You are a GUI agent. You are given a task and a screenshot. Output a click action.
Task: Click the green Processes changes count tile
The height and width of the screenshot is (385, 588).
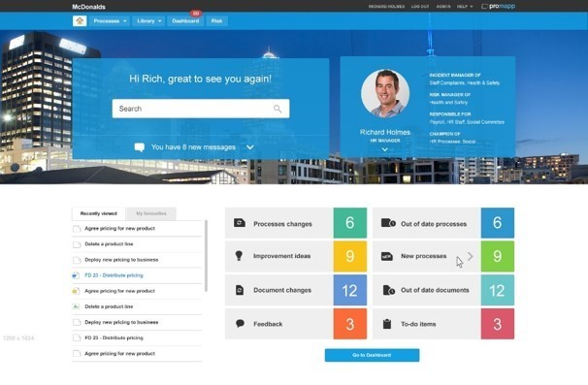click(x=350, y=223)
